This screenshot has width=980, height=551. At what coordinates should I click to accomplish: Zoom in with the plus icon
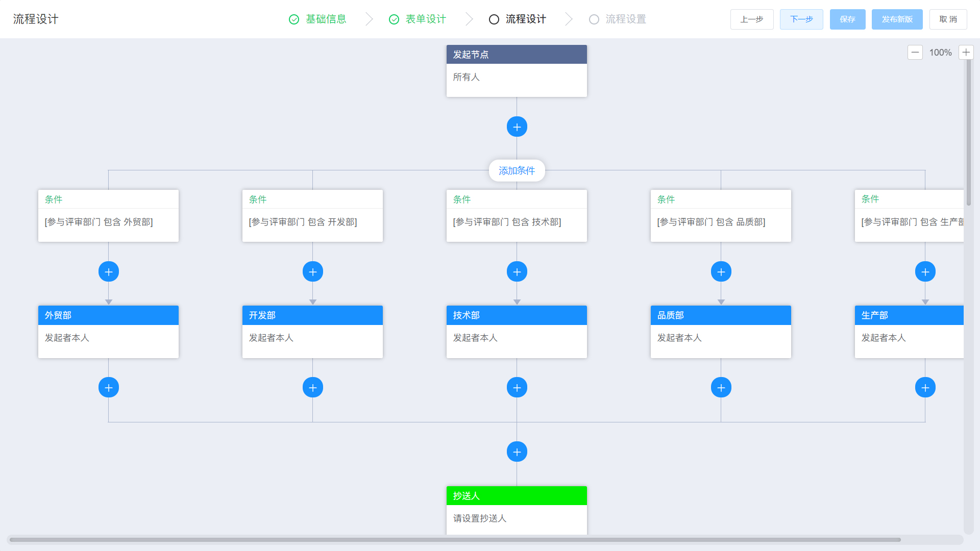coord(966,53)
